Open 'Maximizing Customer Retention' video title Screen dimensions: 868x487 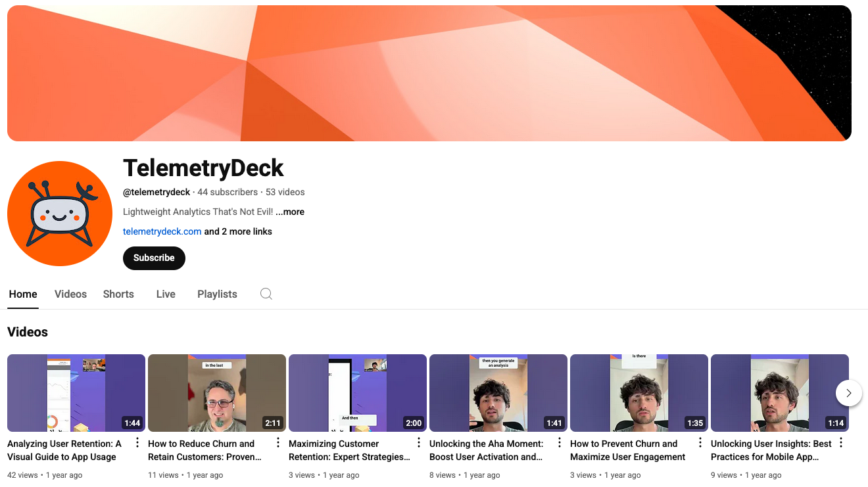coord(349,450)
